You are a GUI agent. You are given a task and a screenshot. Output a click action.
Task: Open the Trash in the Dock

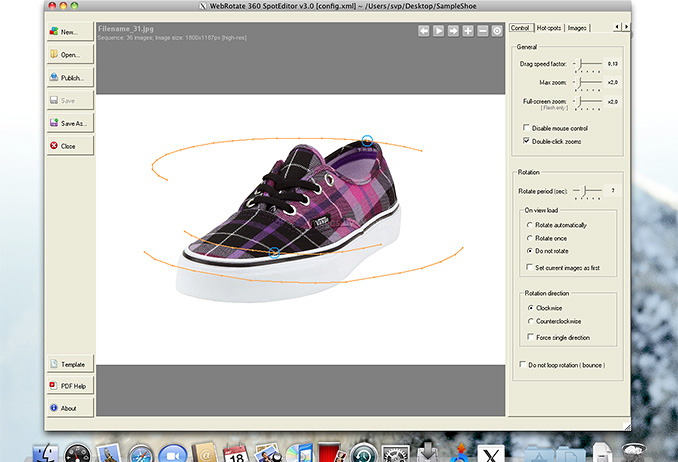point(634,452)
